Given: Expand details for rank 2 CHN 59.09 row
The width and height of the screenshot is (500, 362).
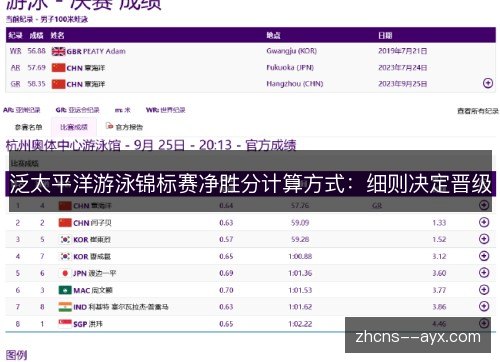Looking at the screenshot, I should coord(484,222).
